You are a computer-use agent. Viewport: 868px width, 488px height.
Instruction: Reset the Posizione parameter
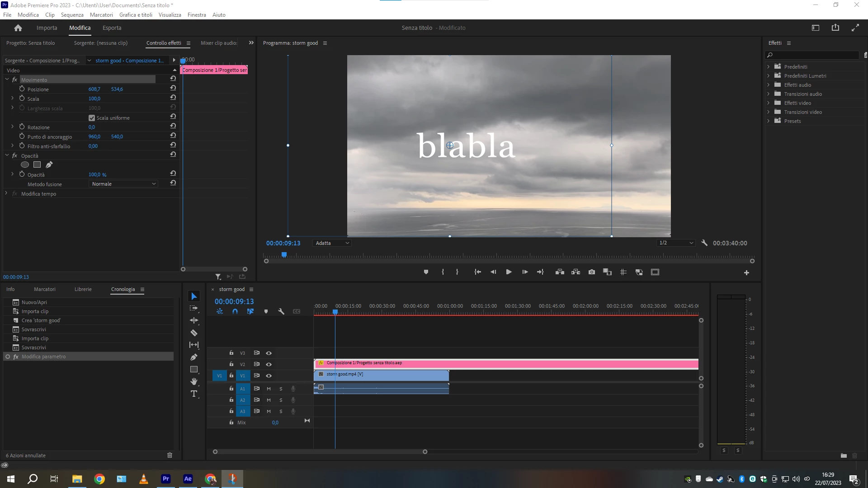point(173,88)
